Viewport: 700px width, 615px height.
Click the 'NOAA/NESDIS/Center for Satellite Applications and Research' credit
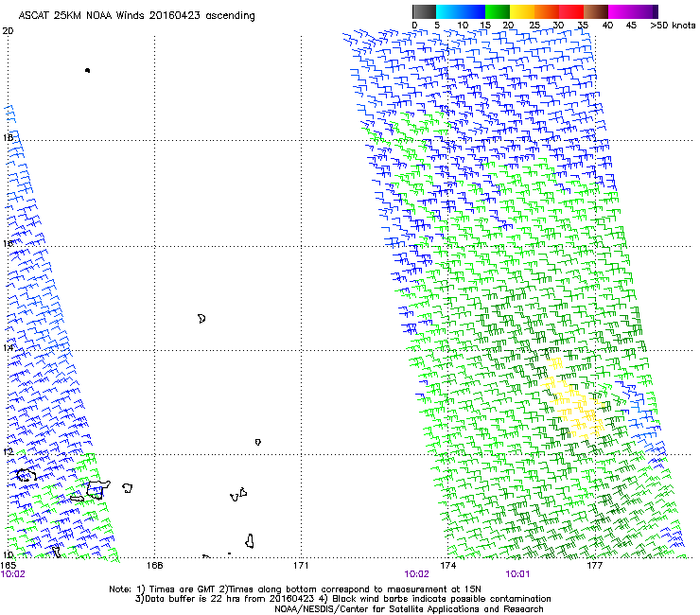click(409, 609)
